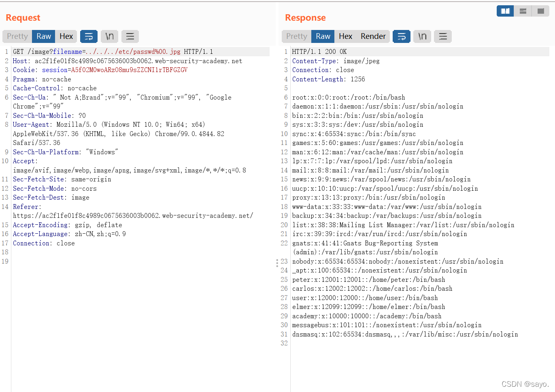555x392 pixels.
Task: Click the root:x:0:0 passwd entry
Action: [349, 98]
